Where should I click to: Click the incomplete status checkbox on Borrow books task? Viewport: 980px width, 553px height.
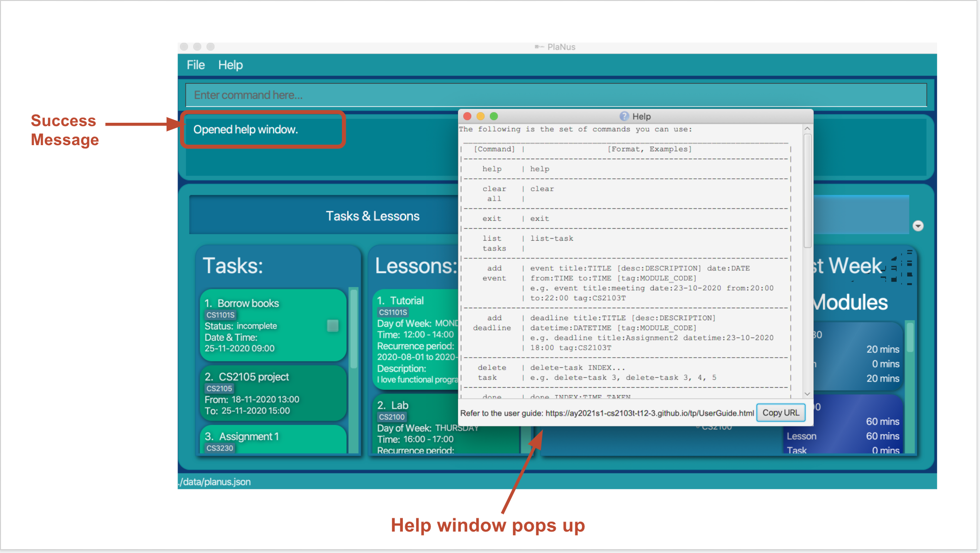point(332,326)
